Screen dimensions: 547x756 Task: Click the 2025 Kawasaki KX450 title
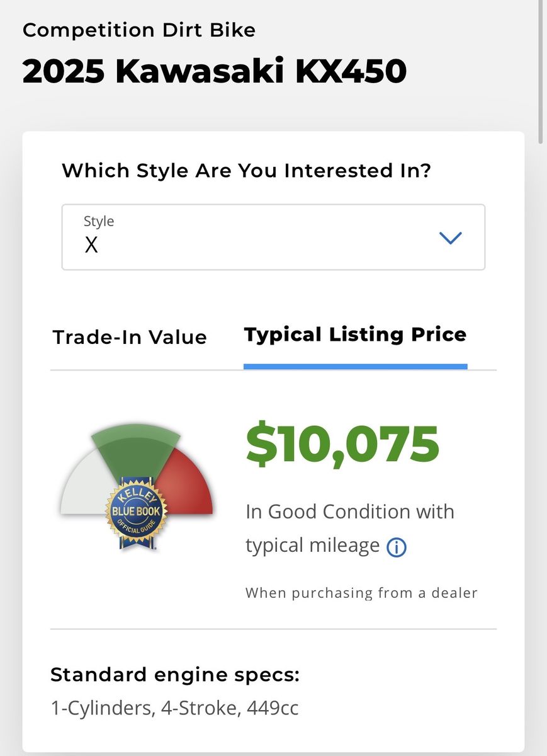pyautogui.click(x=214, y=72)
